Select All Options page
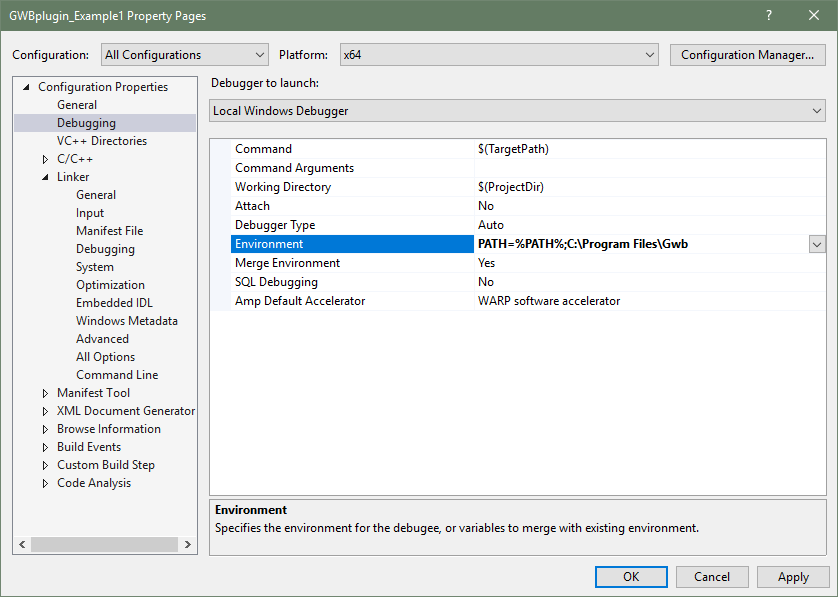Screen dimensions: 838x597 click(x=105, y=356)
